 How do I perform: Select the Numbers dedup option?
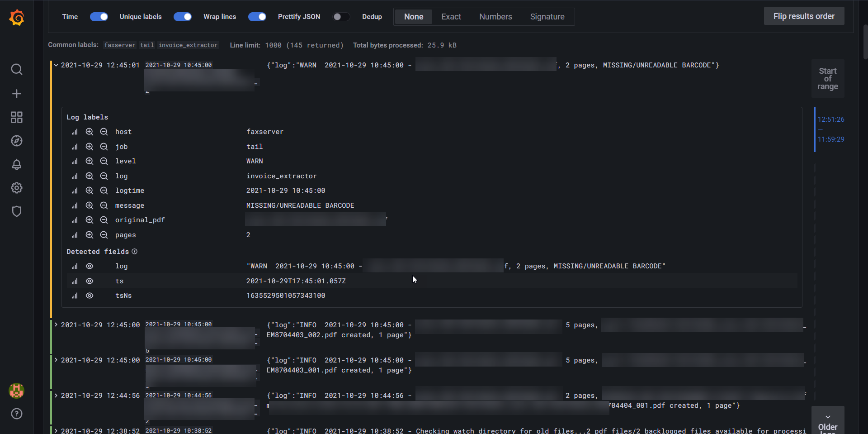[495, 17]
